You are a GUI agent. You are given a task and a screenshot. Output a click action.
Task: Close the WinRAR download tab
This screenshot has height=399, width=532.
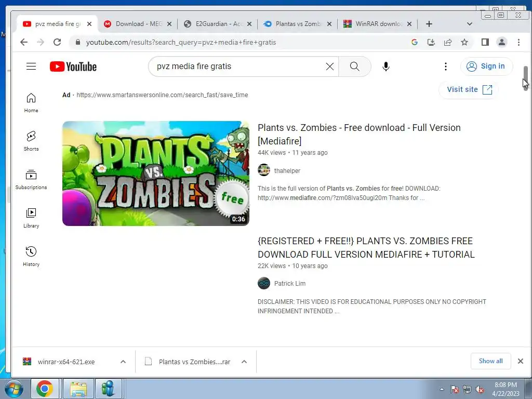[x=409, y=24]
